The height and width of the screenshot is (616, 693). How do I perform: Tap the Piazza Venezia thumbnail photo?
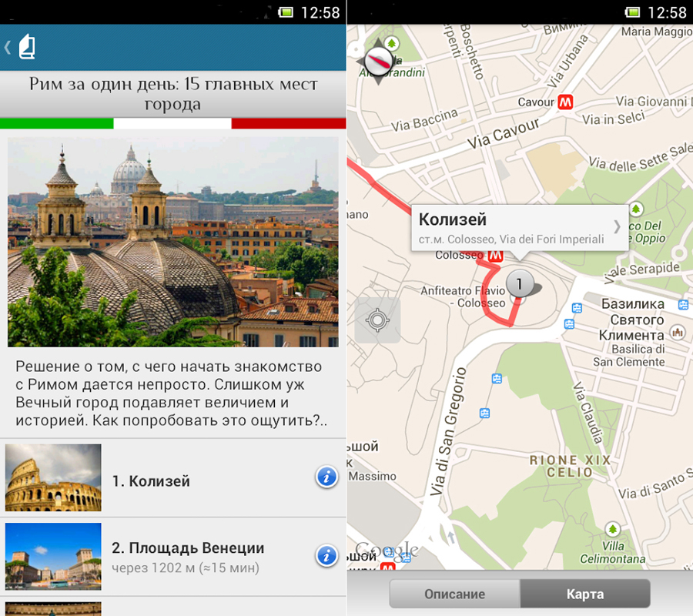coord(53,557)
